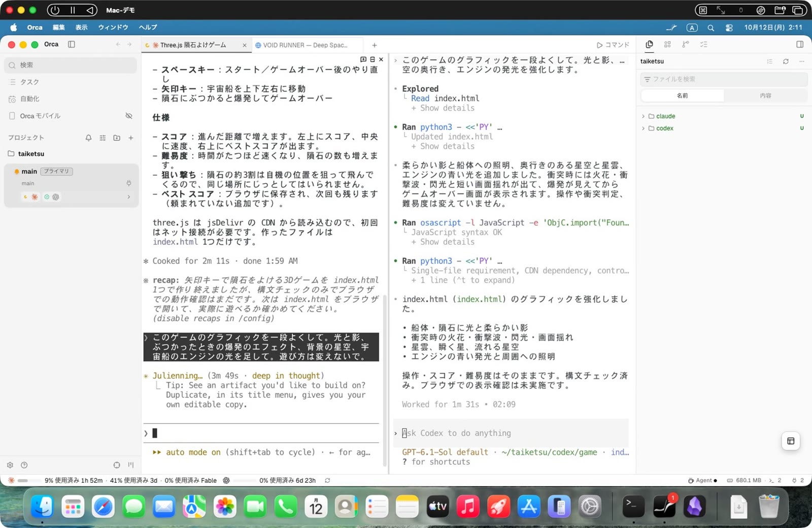Screen dimensions: 812x528
Task: Toggle the Agent status indicator
Action: click(x=702, y=480)
